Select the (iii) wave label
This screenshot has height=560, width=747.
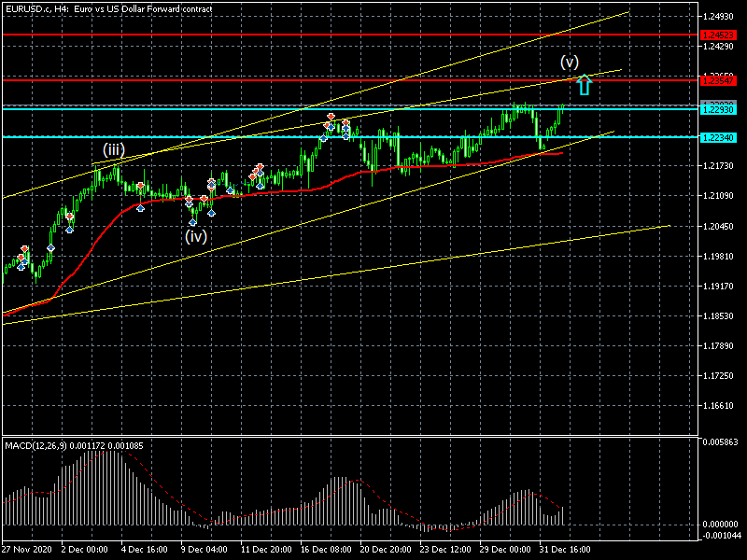tap(114, 150)
